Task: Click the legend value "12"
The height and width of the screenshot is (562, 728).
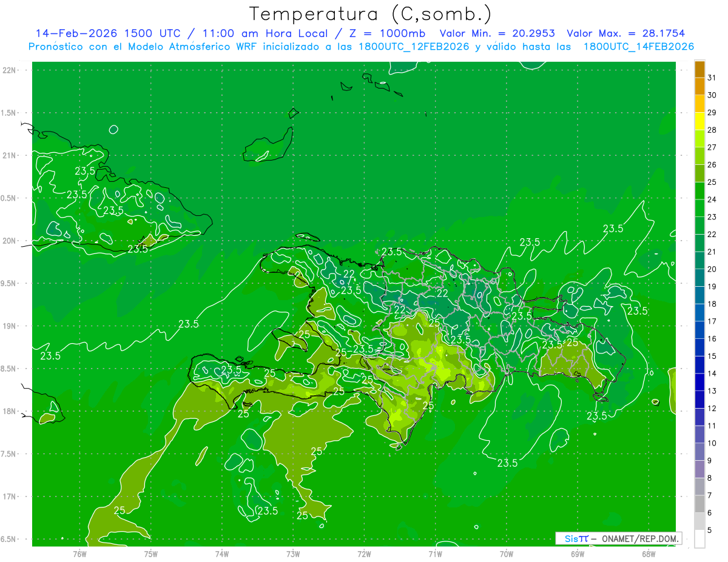Action: [x=712, y=408]
